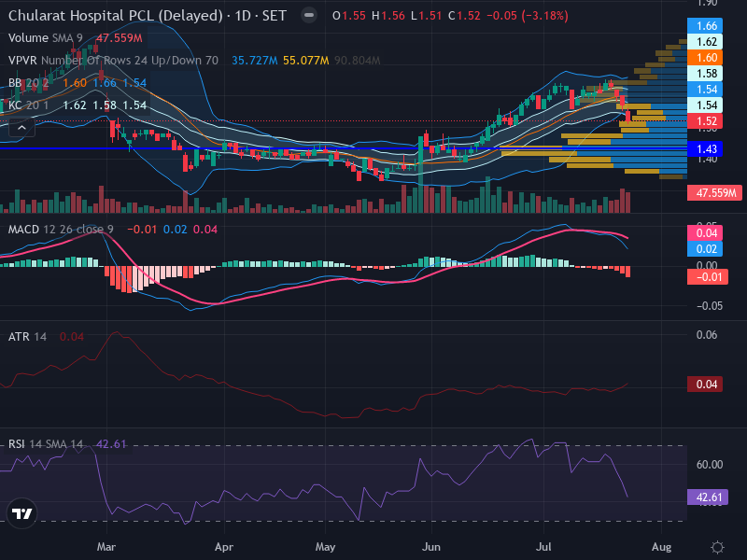Click the TradingView logo icon

point(21,513)
